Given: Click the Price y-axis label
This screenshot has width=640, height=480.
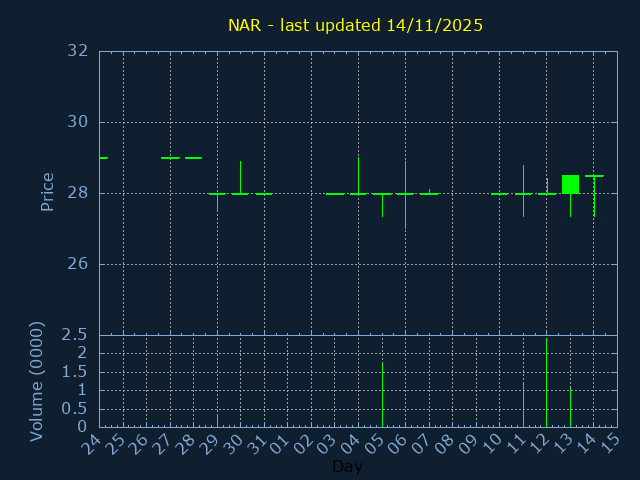Looking at the screenshot, I should click(x=47, y=192).
